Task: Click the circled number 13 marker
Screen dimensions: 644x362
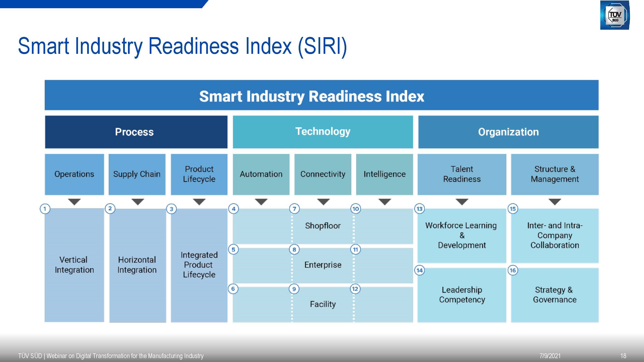Action: point(419,209)
